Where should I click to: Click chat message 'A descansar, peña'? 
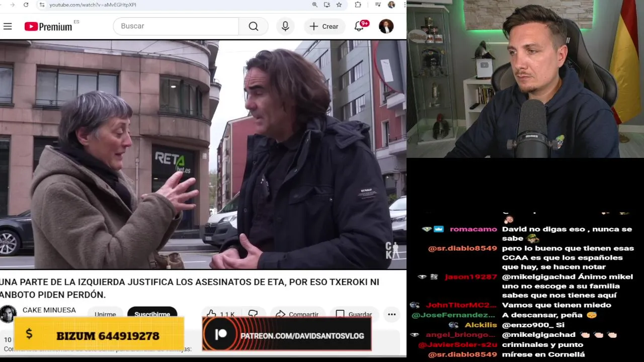pos(549,315)
